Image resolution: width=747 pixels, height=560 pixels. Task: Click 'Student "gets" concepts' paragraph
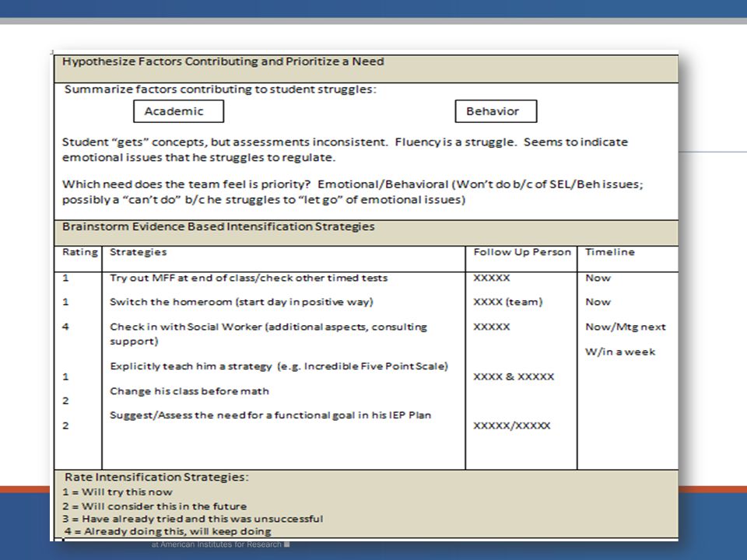tap(345, 149)
